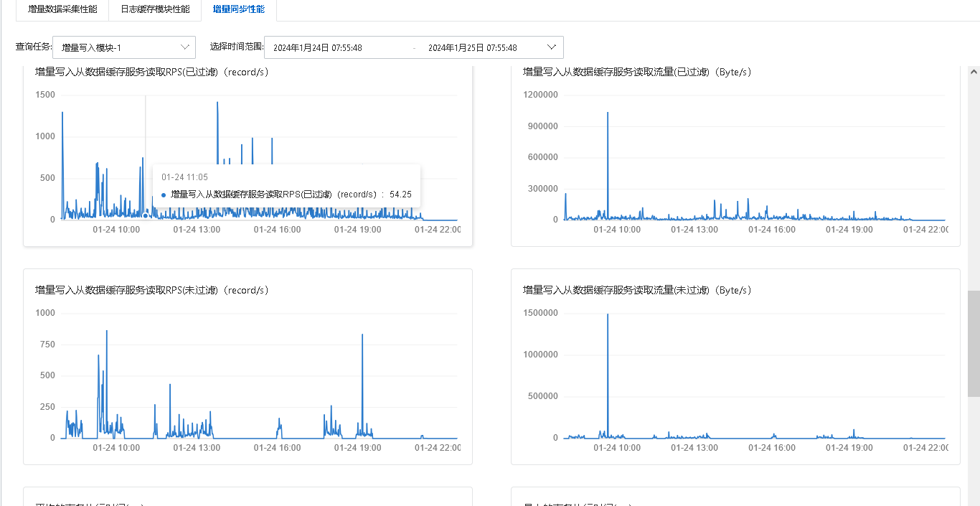Click the tallest spike in 读取RPS(已过滤) chart
Image resolution: width=980 pixels, height=506 pixels.
click(x=217, y=103)
